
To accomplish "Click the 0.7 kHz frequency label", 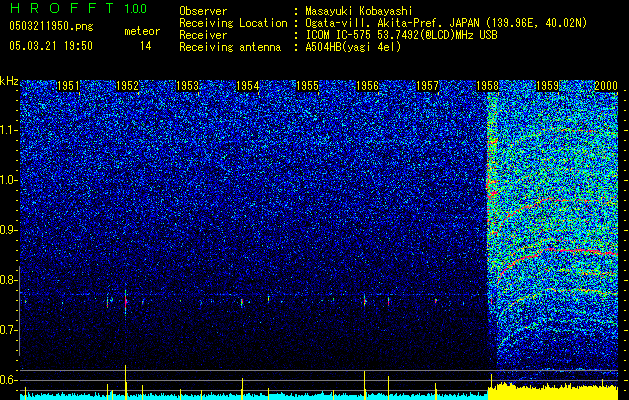I will [x=9, y=330].
